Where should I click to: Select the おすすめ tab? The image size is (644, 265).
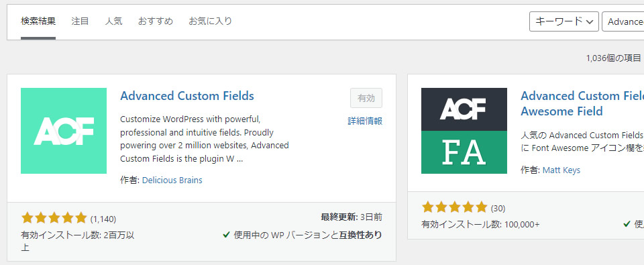pyautogui.click(x=155, y=21)
